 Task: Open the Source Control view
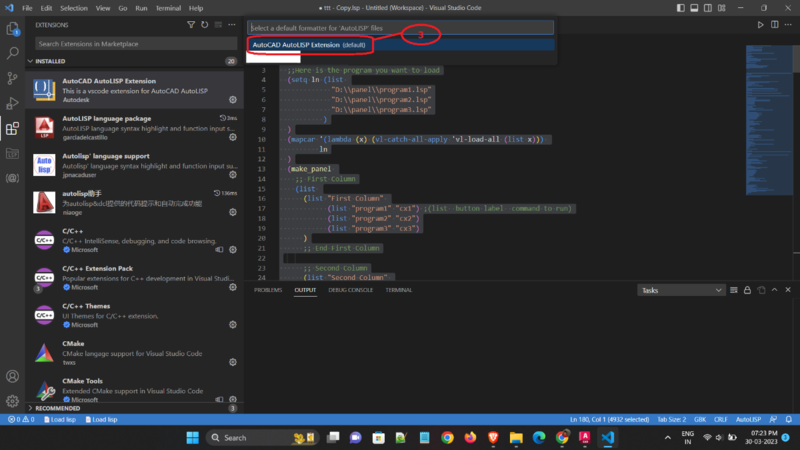coord(12,78)
